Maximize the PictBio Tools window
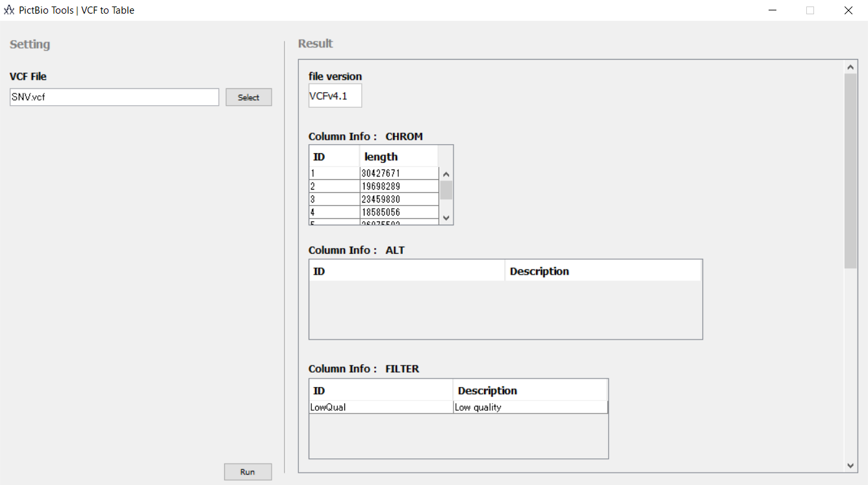The height and width of the screenshot is (485, 868). (x=810, y=10)
